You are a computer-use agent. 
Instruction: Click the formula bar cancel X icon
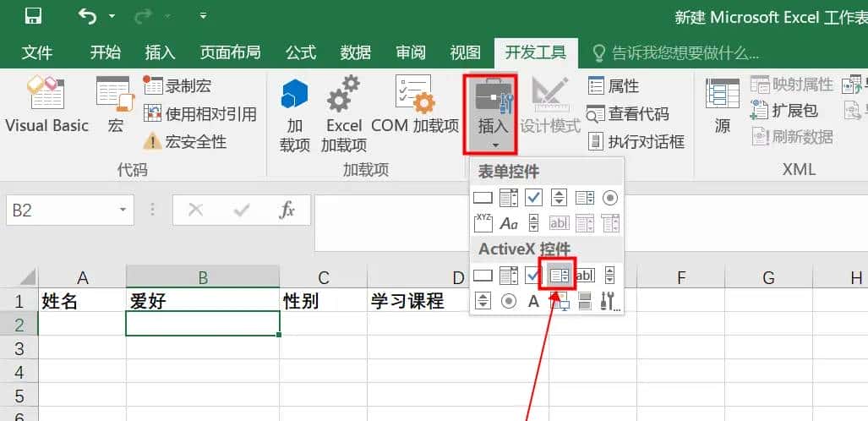(x=195, y=210)
